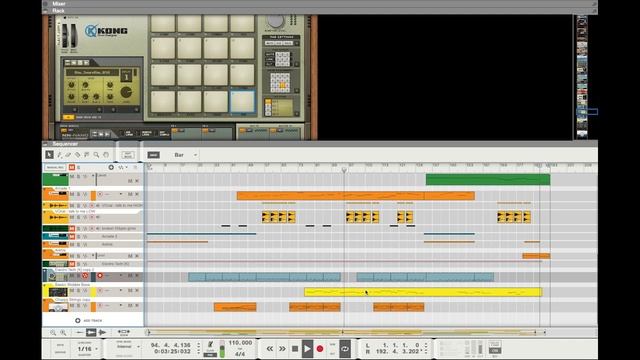This screenshot has height=360, width=640.
Task: Click the highlighted blue Kong drum pad
Action: point(242,102)
